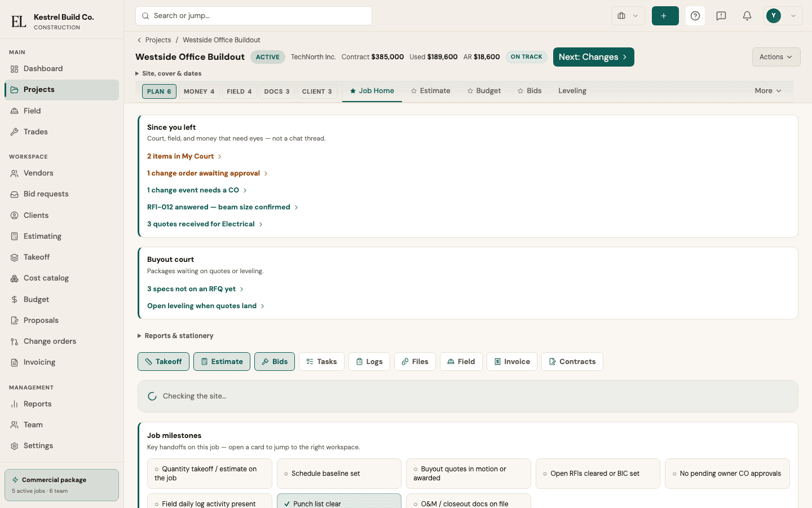Open the Files quick button
Screen dimensions: 812x508
pyautogui.click(x=415, y=362)
